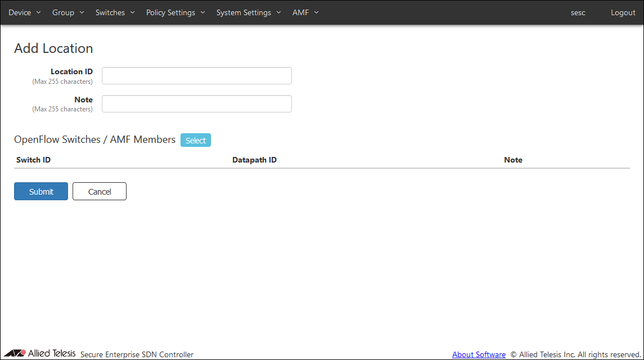
Task: Open the Group dropdown menu
Action: [68, 12]
